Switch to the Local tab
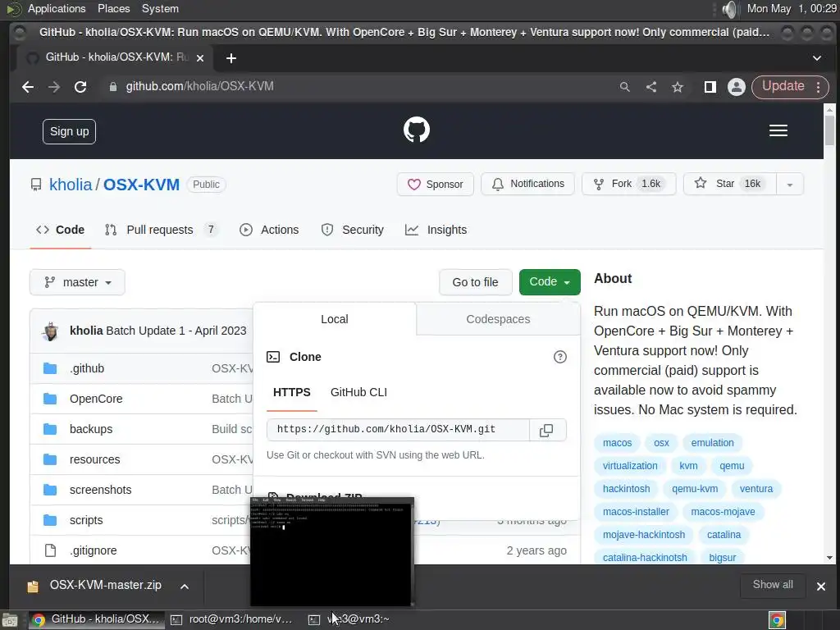This screenshot has height=630, width=840. pos(335,319)
